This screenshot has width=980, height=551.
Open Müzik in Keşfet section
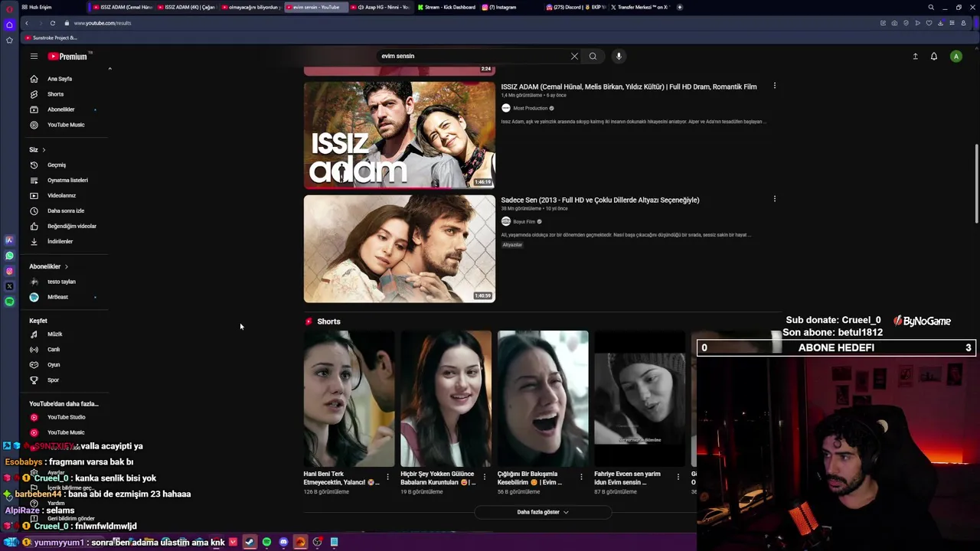pos(55,334)
